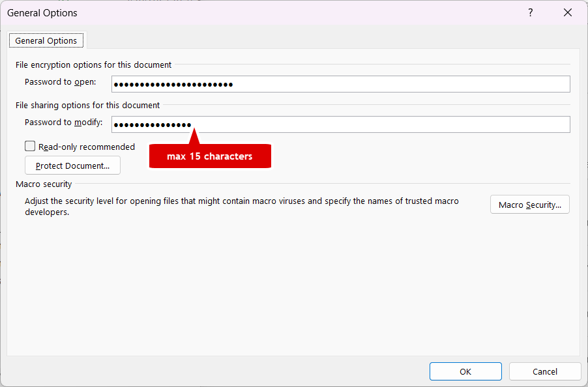The image size is (588, 387).
Task: Select the General Options tab
Action: pos(46,40)
